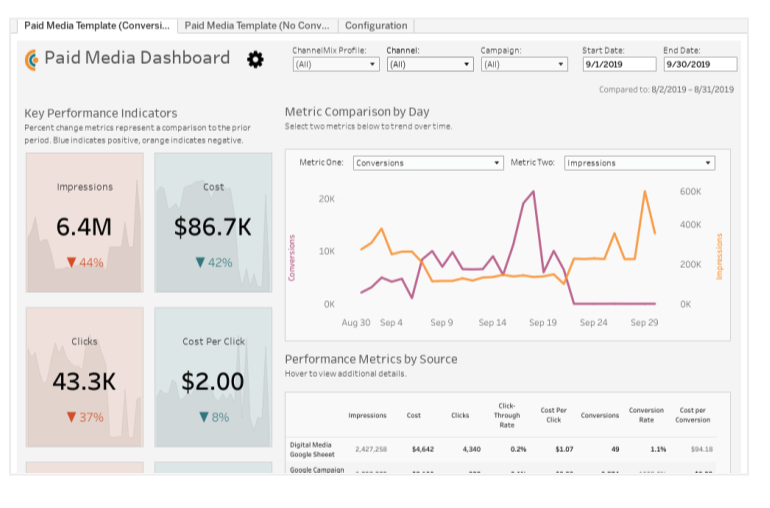Click the 4,340 clicks cell
770x508 pixels.
click(471, 450)
